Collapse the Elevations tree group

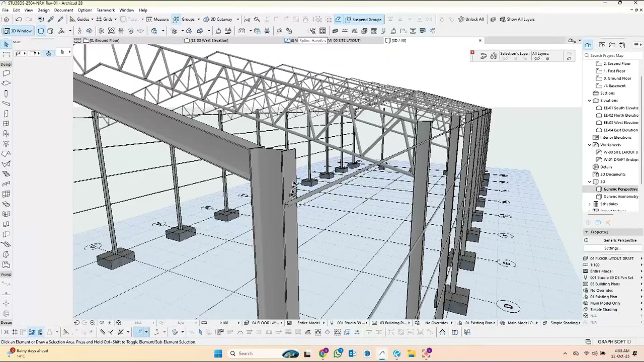click(x=590, y=101)
